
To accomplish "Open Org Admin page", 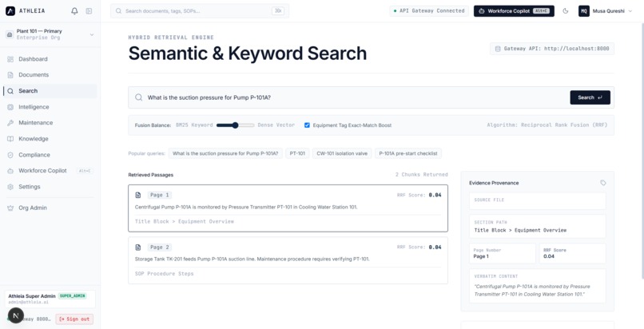I will click(50, 208).
